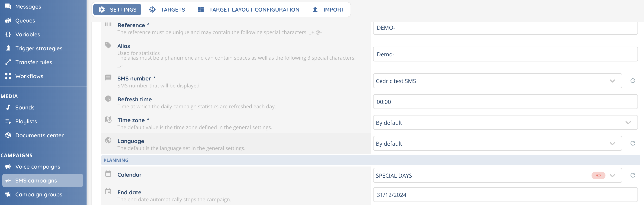
Task: Click the Sounds music note icon
Action: (8, 107)
